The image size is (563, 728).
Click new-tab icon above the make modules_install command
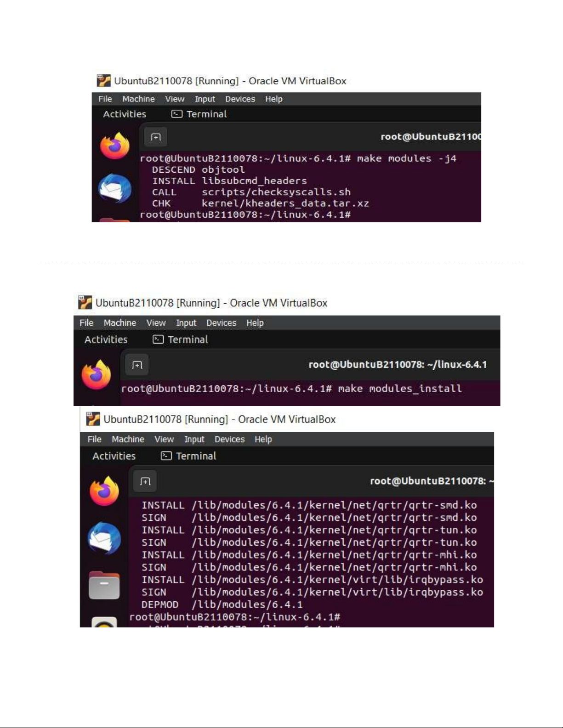137,365
